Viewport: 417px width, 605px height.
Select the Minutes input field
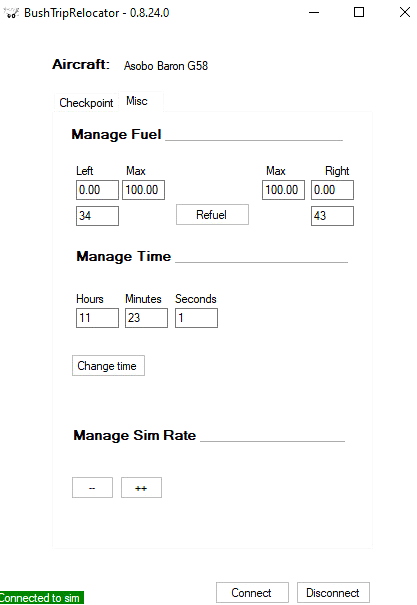point(146,318)
